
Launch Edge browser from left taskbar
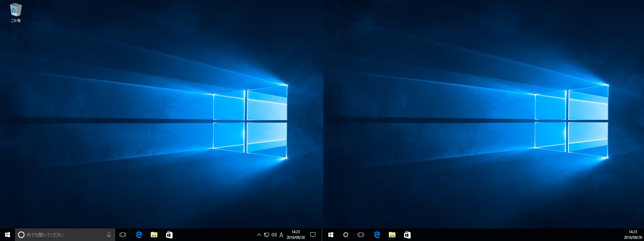[139, 235]
